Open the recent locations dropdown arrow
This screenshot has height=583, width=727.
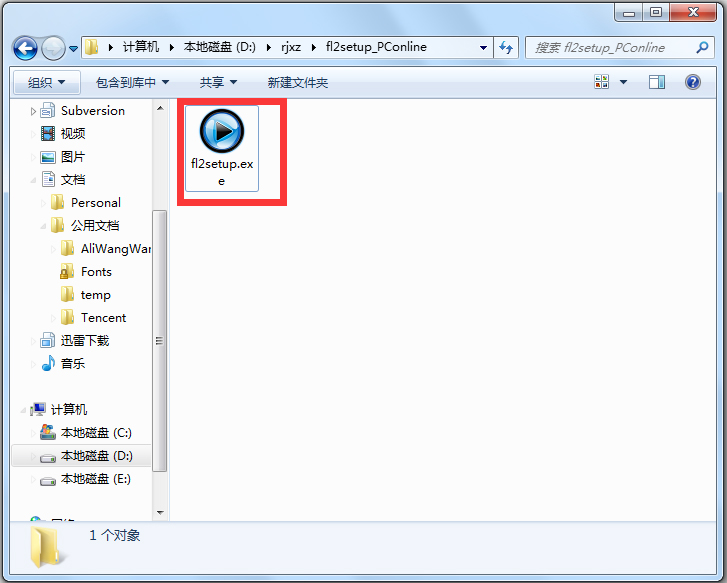pos(73,48)
